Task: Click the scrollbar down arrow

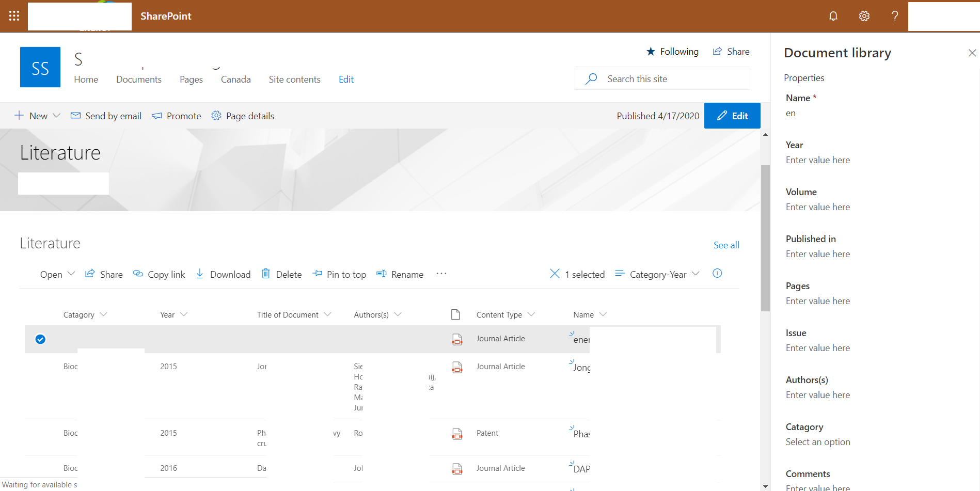Action: coord(765,486)
